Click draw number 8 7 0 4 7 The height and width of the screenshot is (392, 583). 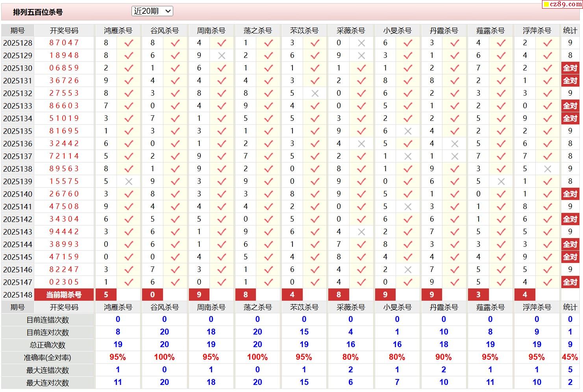click(64, 43)
